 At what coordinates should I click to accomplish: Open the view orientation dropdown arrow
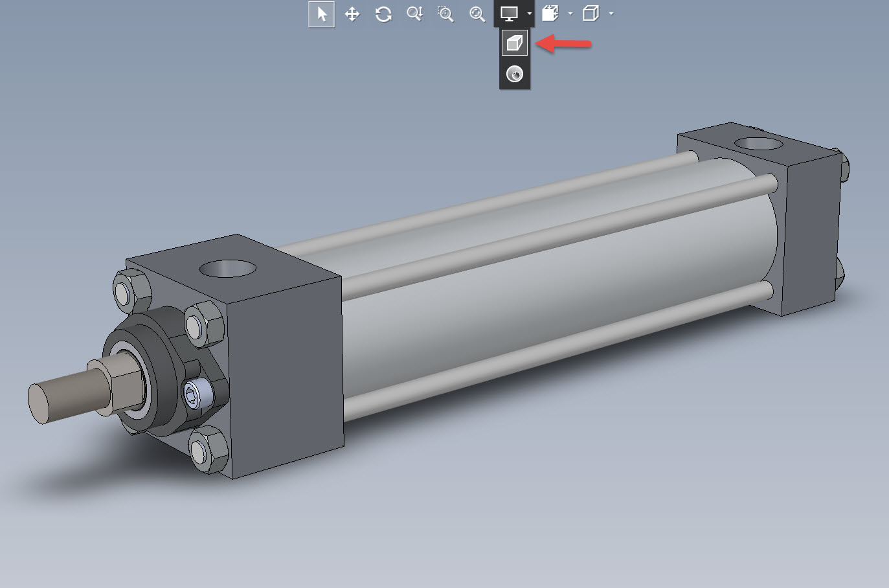pyautogui.click(x=611, y=14)
